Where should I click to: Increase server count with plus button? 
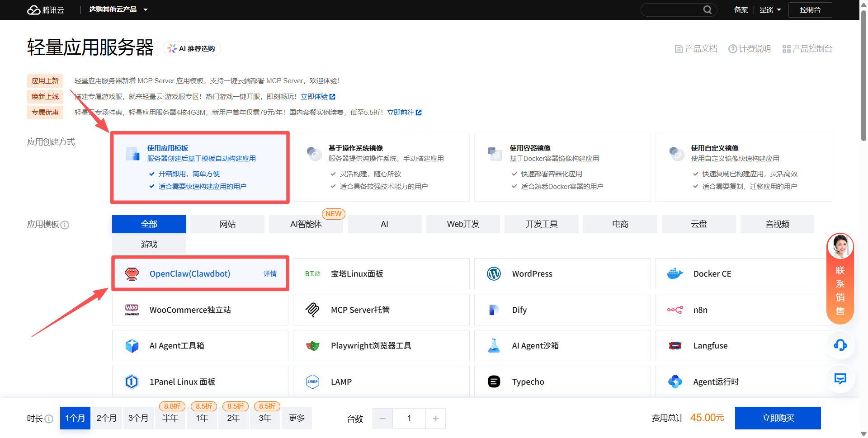pos(435,419)
